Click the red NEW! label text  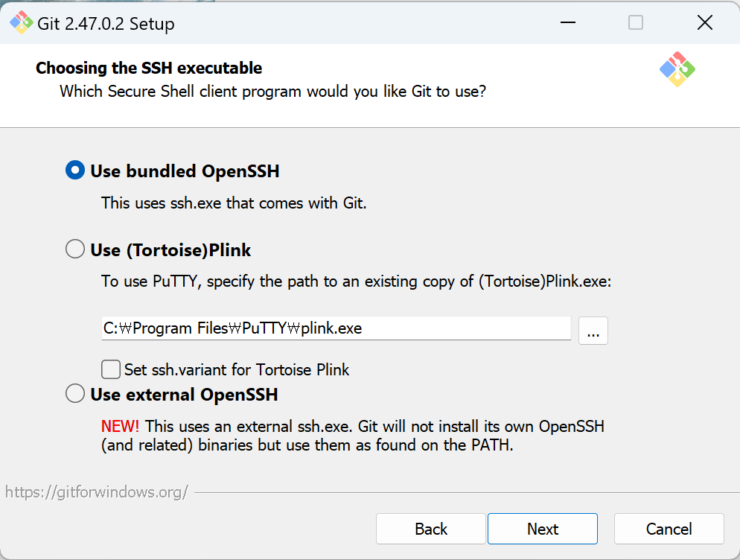click(x=120, y=427)
